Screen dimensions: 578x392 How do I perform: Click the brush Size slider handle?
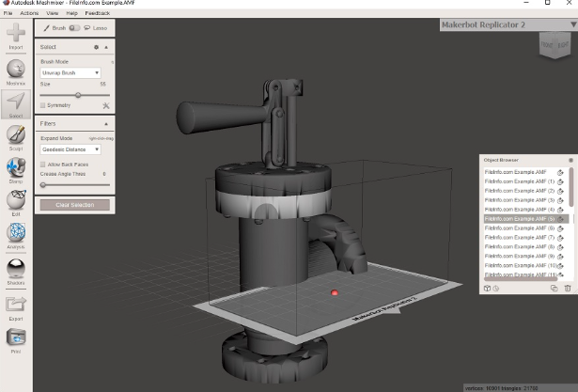[78, 95]
